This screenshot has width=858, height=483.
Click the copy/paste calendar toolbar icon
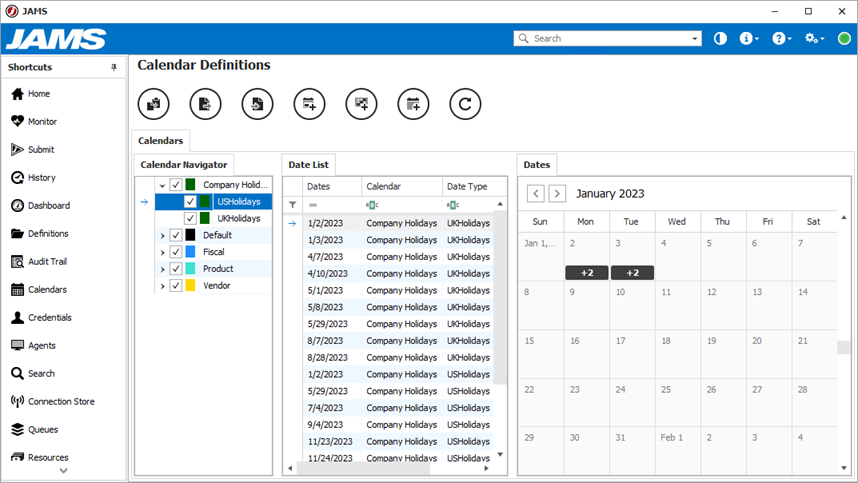point(153,104)
